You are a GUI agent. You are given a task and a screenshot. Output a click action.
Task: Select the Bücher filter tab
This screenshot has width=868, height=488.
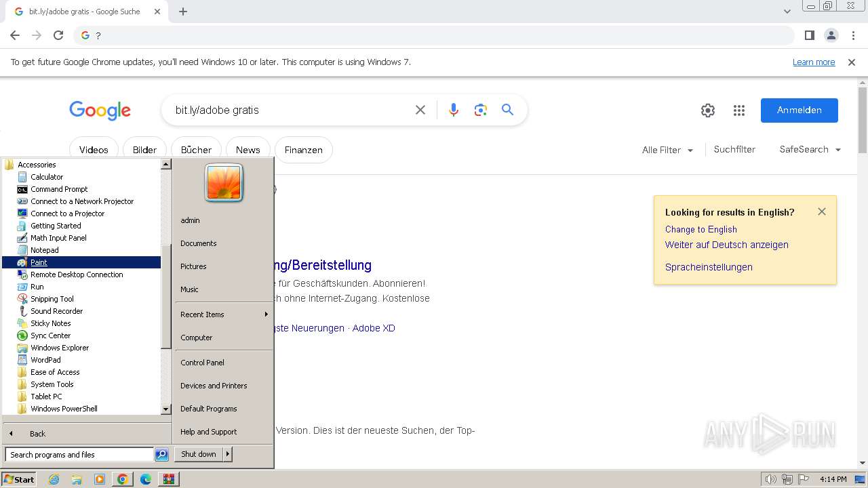click(196, 150)
